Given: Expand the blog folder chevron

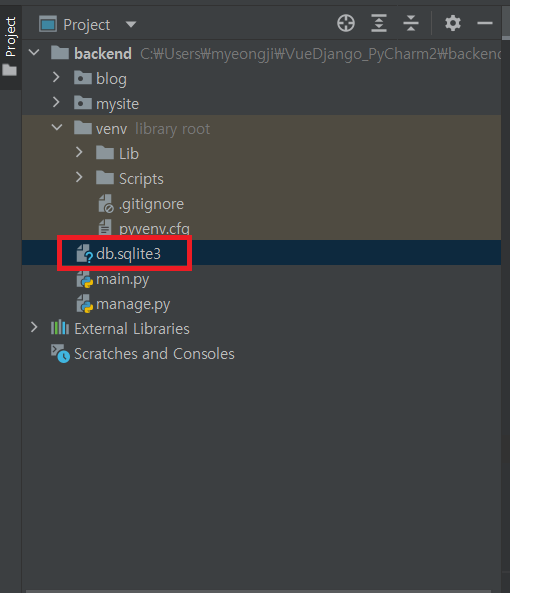Looking at the screenshot, I should [56, 78].
